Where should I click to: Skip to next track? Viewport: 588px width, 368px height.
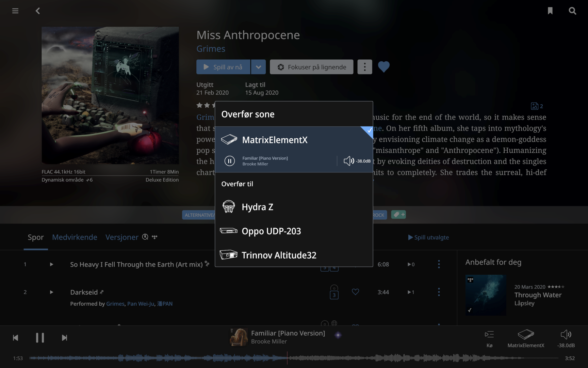pyautogui.click(x=64, y=338)
